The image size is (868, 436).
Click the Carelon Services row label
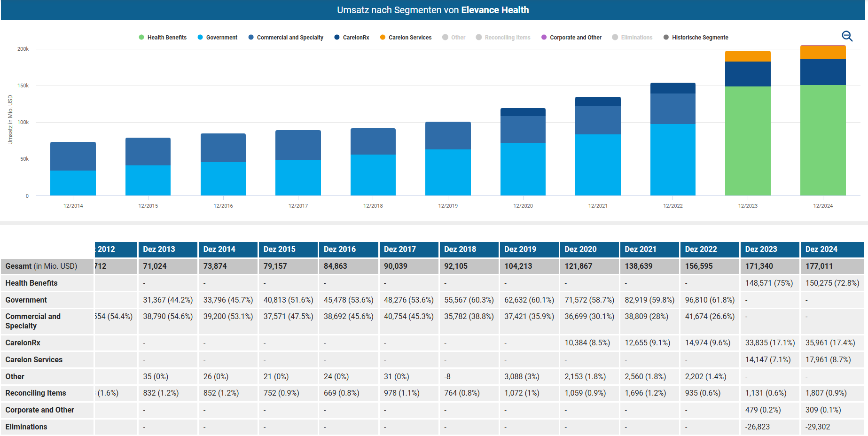point(34,360)
